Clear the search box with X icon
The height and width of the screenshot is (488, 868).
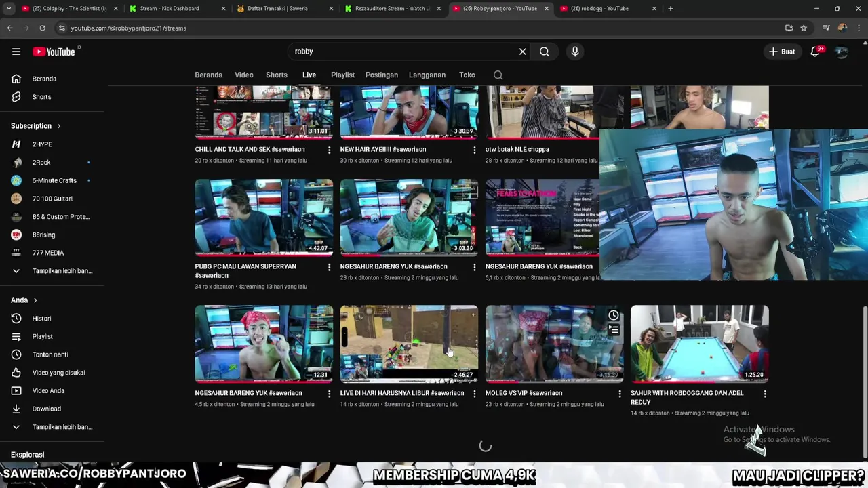522,52
